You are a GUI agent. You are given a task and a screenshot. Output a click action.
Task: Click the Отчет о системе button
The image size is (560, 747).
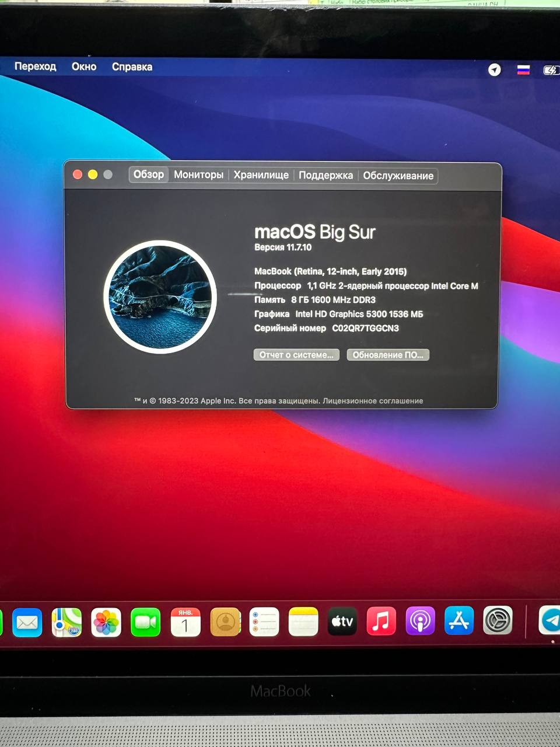[296, 355]
